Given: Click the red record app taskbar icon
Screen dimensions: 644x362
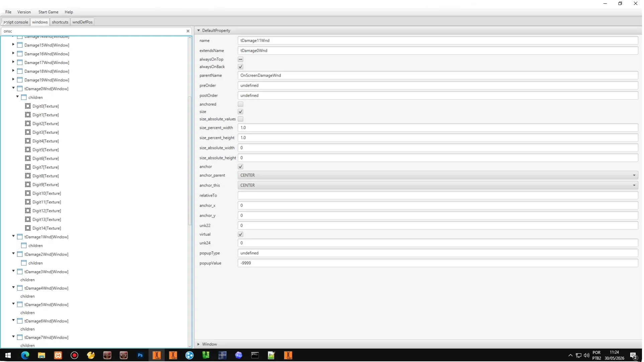Looking at the screenshot, I should (74, 355).
